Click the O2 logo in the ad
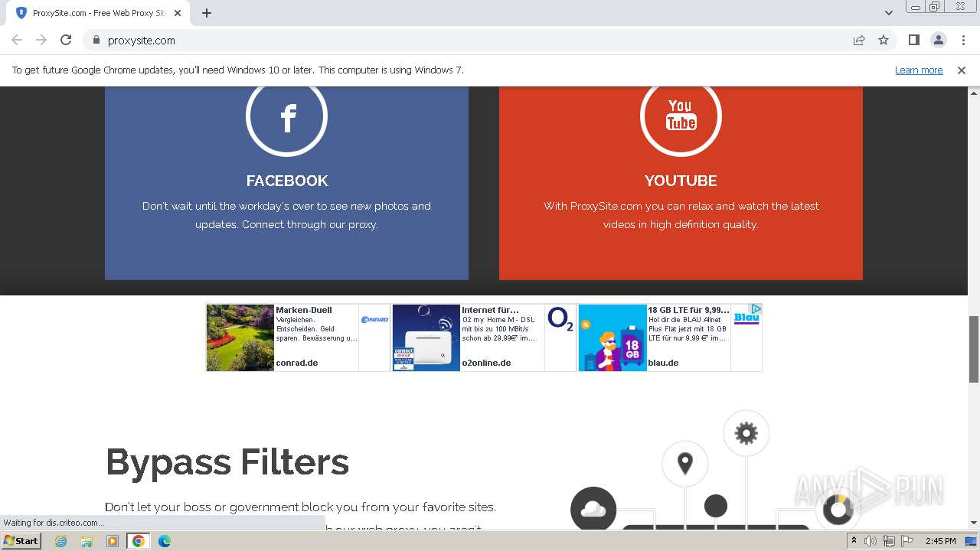Image resolution: width=980 pixels, height=551 pixels. pos(560,319)
